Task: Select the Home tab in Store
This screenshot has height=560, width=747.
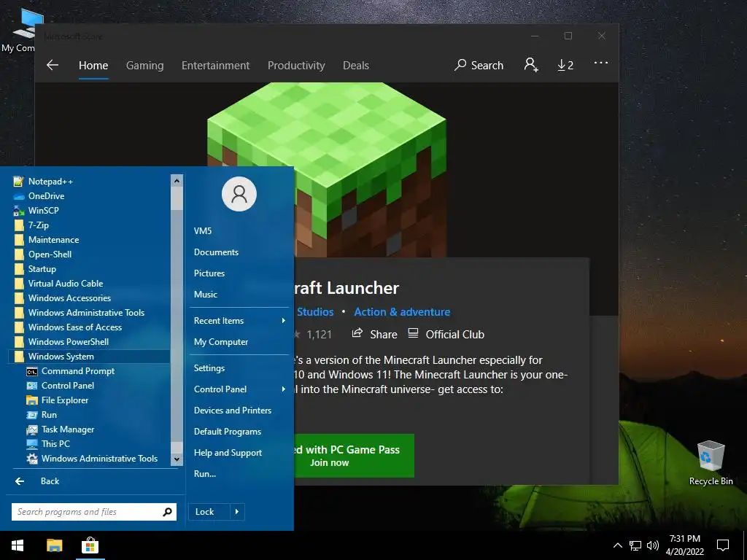Action: pyautogui.click(x=93, y=66)
